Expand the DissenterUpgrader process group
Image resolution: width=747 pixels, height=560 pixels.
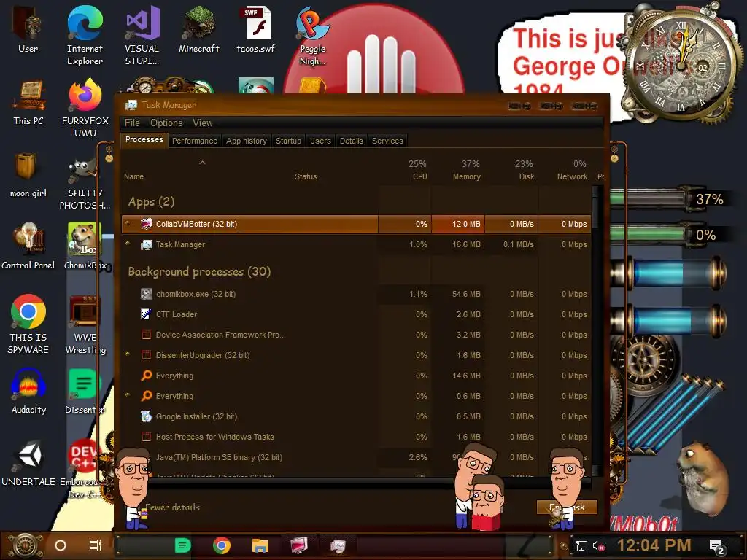click(128, 354)
